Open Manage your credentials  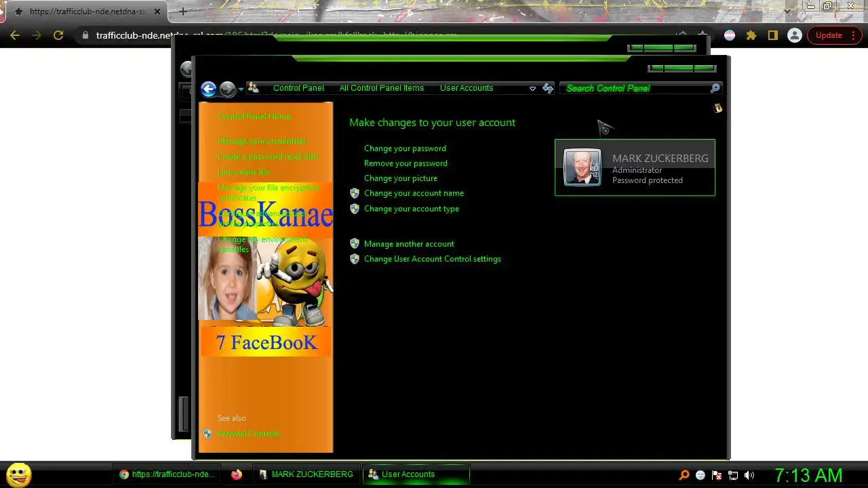pyautogui.click(x=262, y=141)
